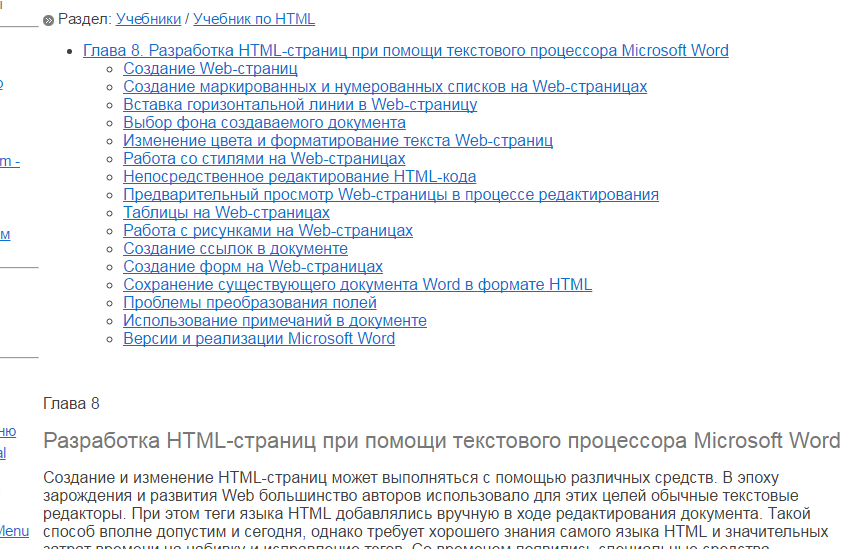Open Таблицы на Web-страницах link

click(226, 213)
